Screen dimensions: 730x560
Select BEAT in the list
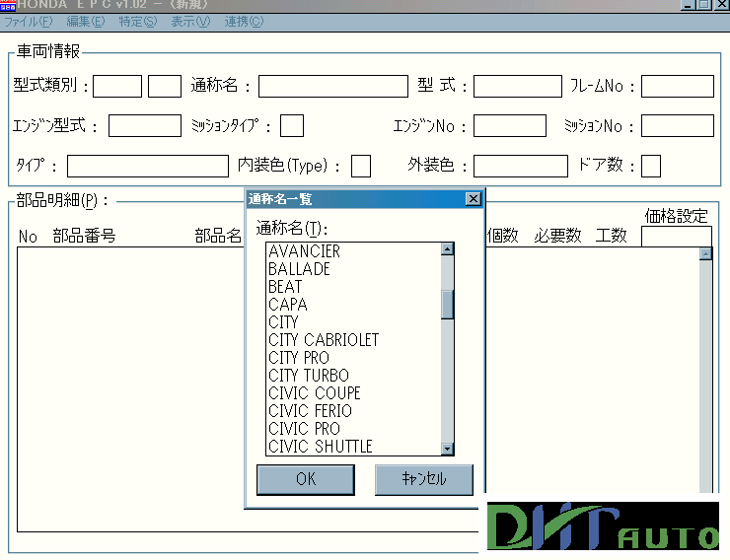coord(354,287)
